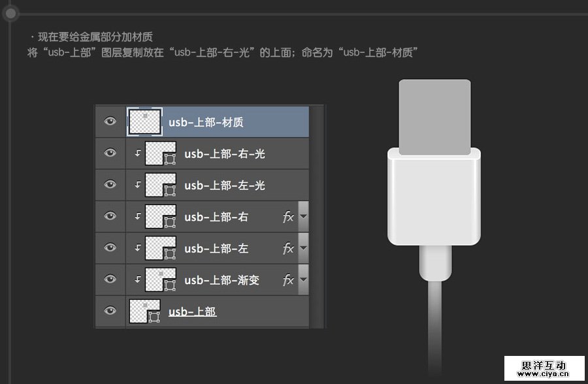Toggle visibility of the usb-上部-右-光 layer
The image size is (588, 384).
pos(109,153)
